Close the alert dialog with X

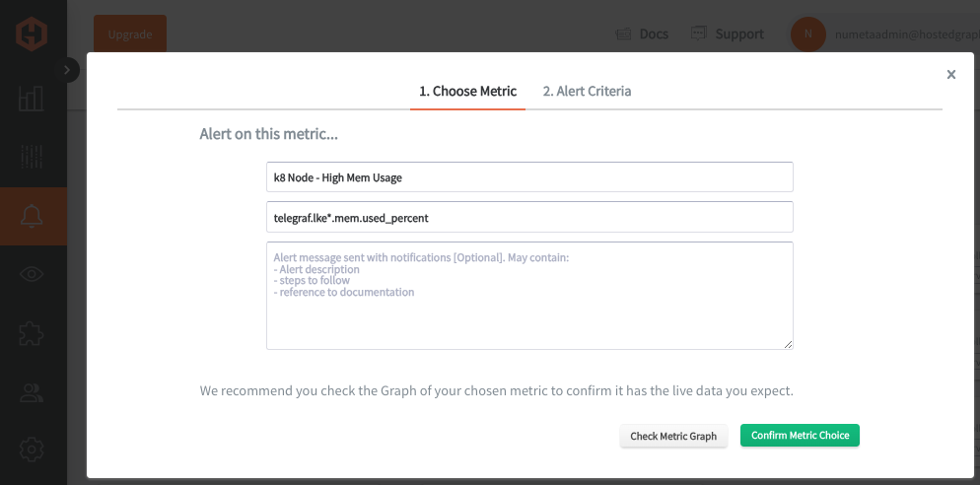click(x=951, y=74)
